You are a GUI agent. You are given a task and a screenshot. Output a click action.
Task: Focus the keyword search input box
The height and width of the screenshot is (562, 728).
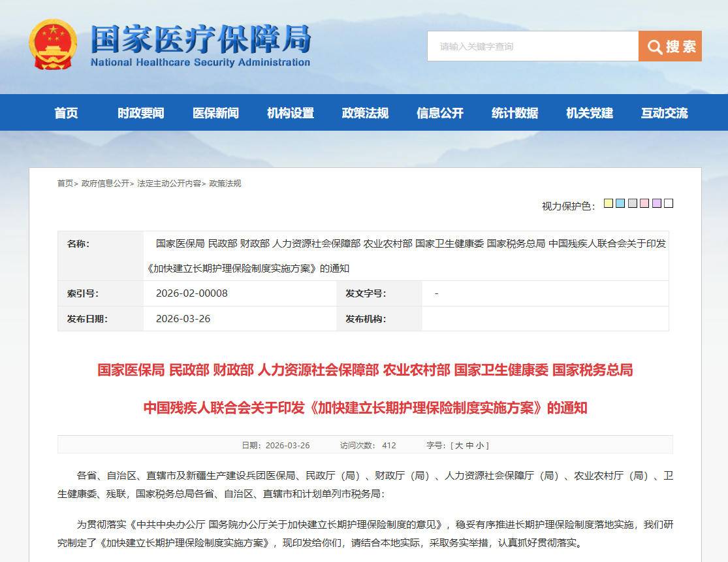click(x=533, y=46)
